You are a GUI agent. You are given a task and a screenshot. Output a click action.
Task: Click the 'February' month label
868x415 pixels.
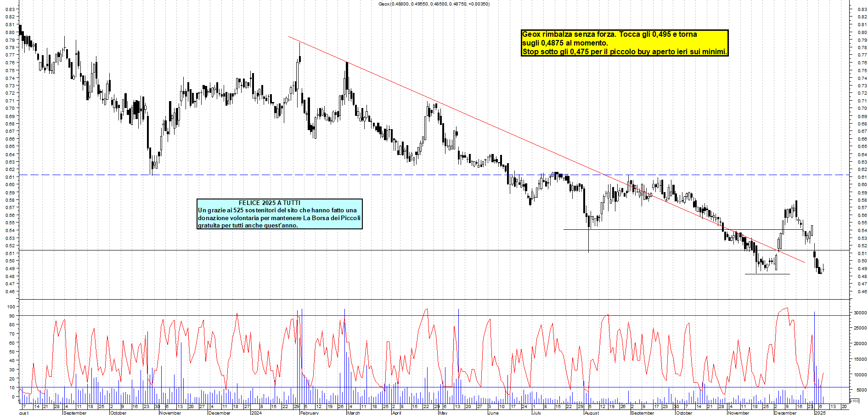tap(309, 413)
